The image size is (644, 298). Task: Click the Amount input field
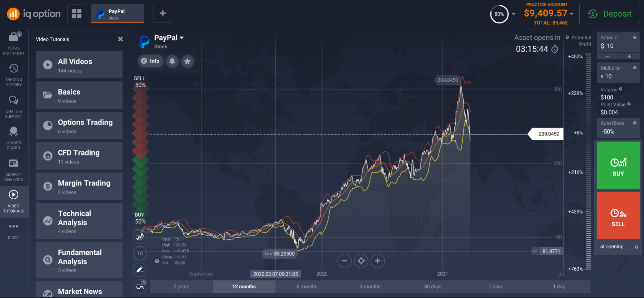coord(618,42)
